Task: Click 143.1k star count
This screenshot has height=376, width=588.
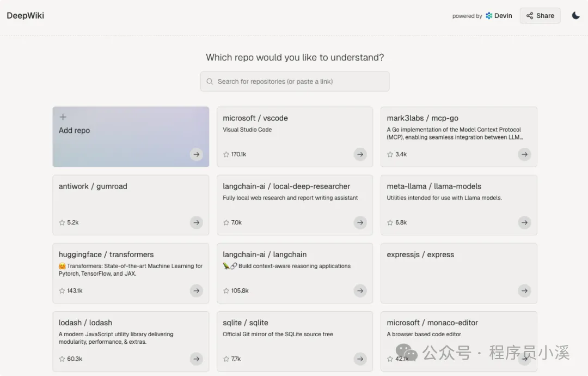Action: [x=75, y=290]
